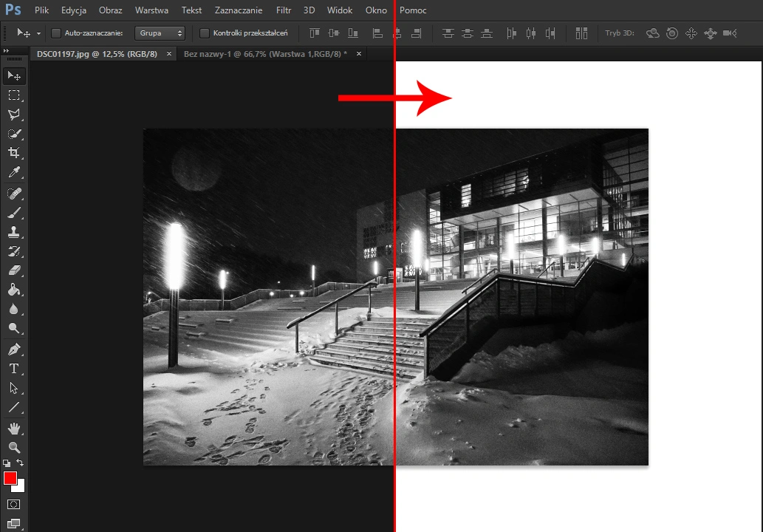This screenshot has height=532, width=763.
Task: Open the Filtr menu
Action: pos(283,10)
